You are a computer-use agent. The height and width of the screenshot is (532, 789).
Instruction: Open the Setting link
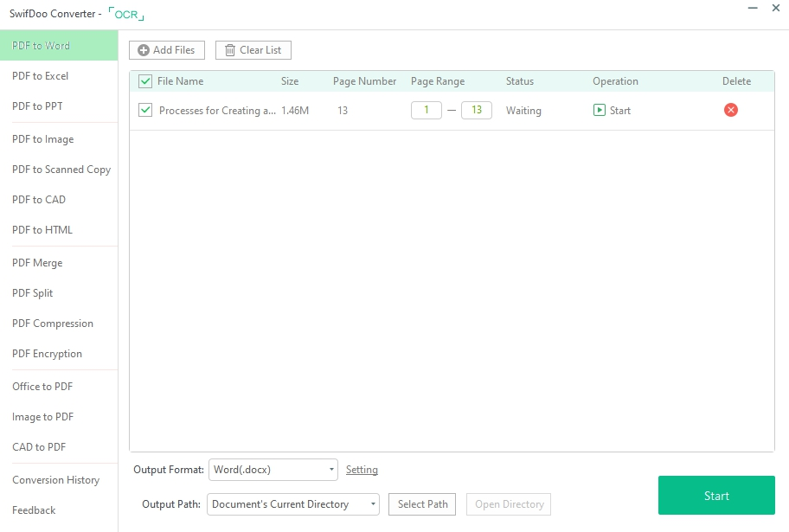tap(362, 470)
